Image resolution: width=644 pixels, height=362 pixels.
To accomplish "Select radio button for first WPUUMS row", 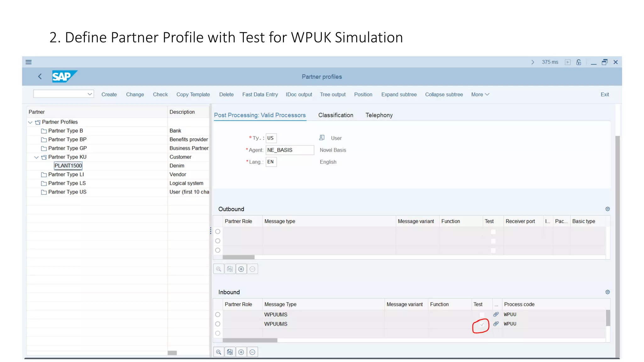I will click(x=218, y=315).
